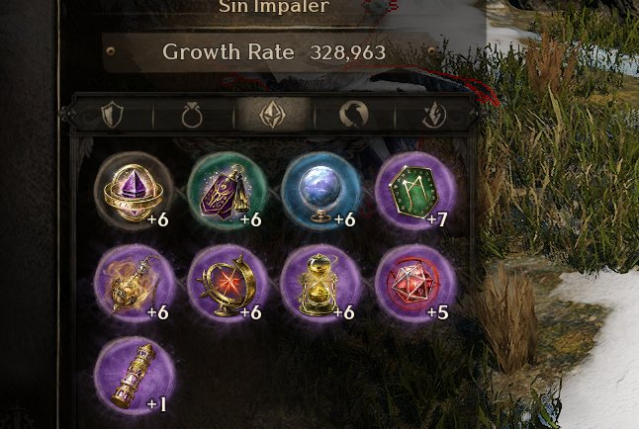Click the +5 enhancement level label
This screenshot has height=429, width=639.
437,312
